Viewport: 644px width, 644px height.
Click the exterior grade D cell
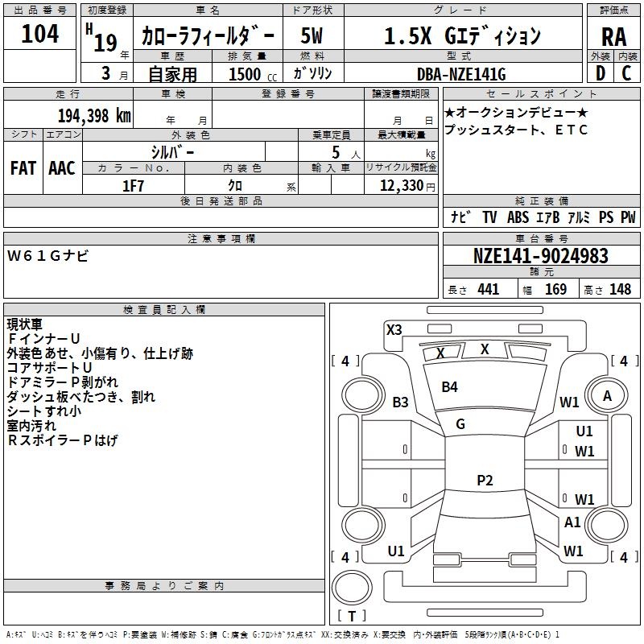(601, 73)
